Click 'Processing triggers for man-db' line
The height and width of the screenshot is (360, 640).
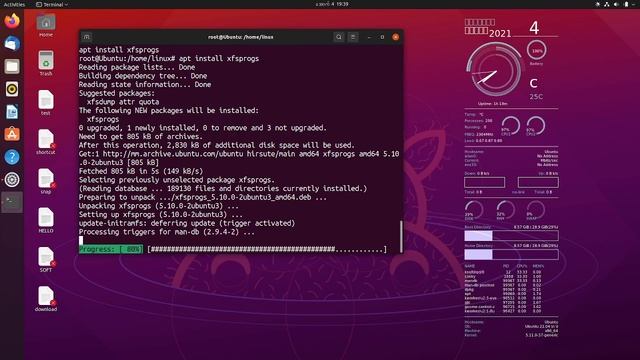167,232
